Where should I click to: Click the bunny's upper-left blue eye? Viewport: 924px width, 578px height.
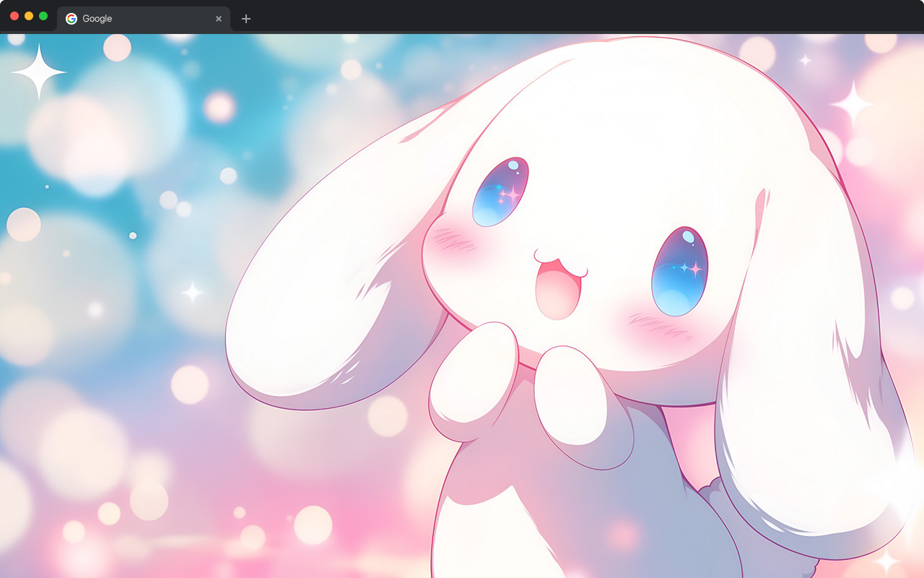tap(500, 191)
